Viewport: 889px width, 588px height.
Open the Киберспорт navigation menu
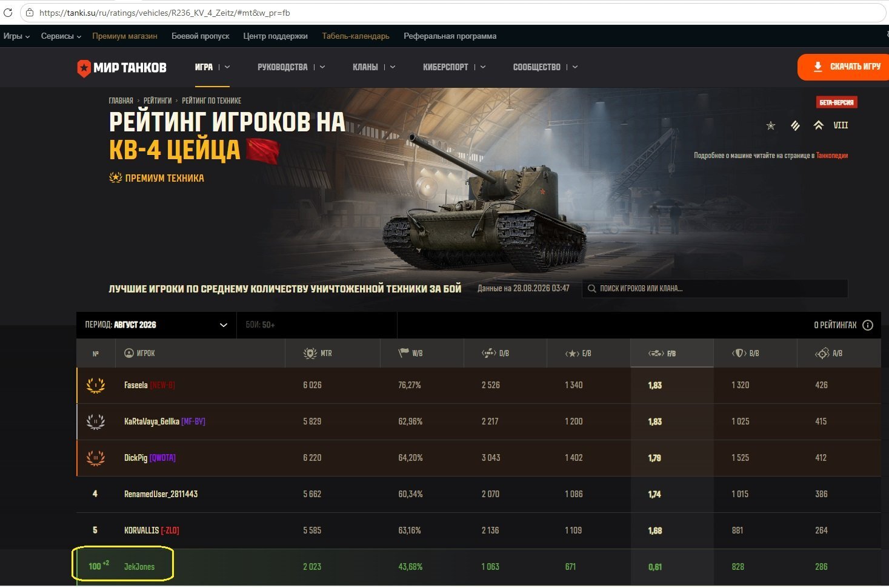(454, 67)
